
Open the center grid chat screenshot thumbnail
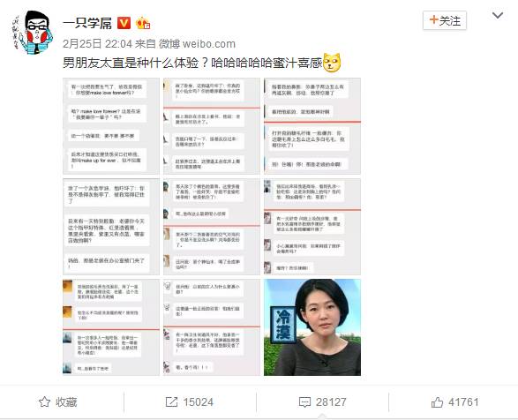pyautogui.click(x=212, y=227)
